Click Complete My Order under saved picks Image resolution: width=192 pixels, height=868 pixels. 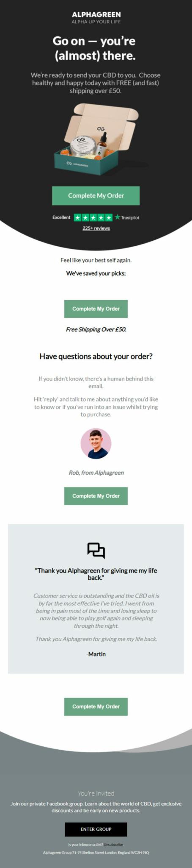tap(96, 309)
